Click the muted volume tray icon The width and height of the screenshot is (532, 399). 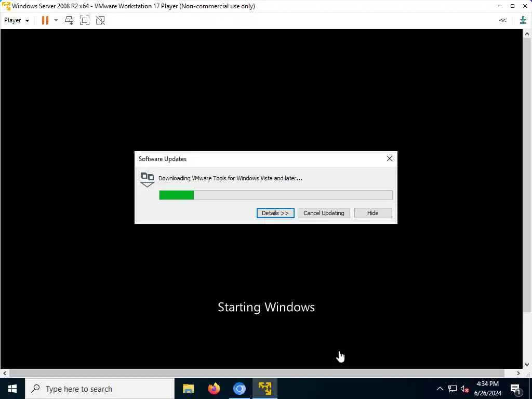pyautogui.click(x=464, y=389)
